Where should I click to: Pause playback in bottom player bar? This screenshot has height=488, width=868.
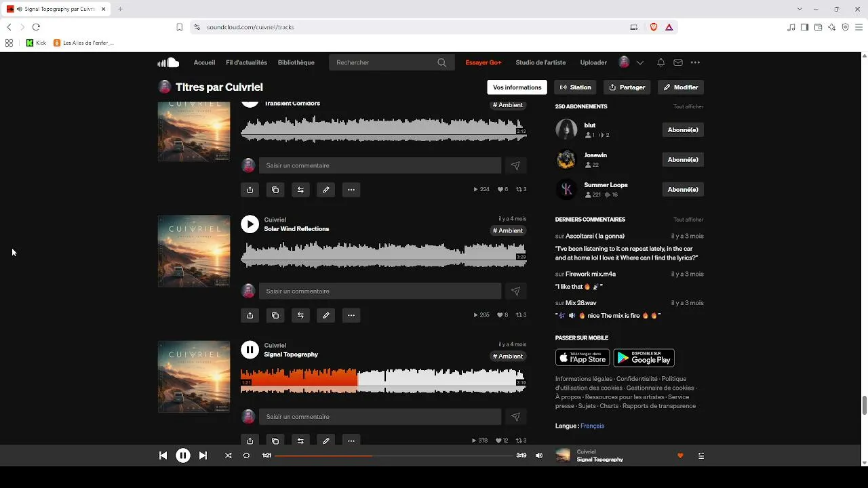coord(183,455)
